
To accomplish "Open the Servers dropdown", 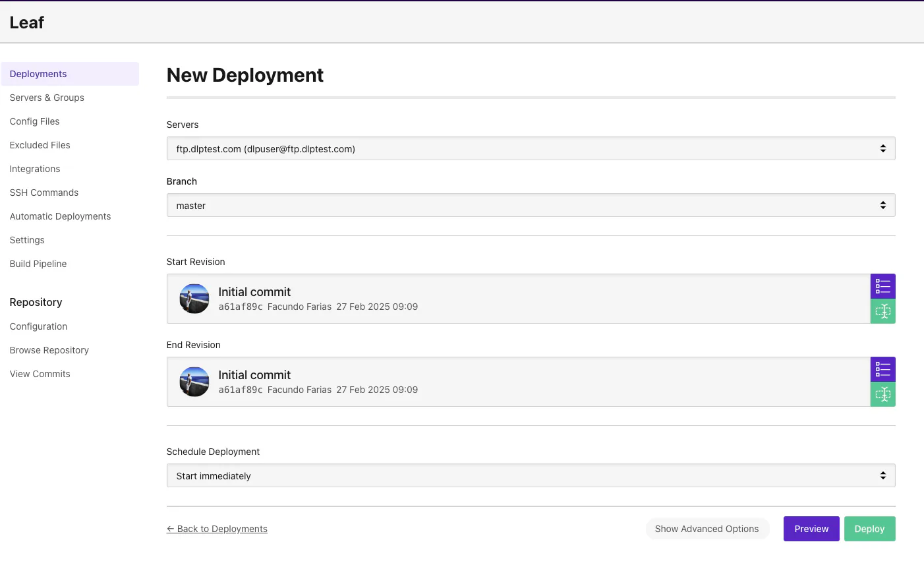I will pos(531,148).
